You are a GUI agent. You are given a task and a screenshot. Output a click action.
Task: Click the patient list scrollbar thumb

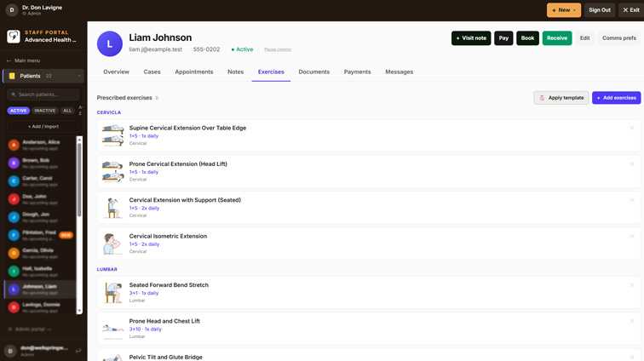tap(79, 180)
